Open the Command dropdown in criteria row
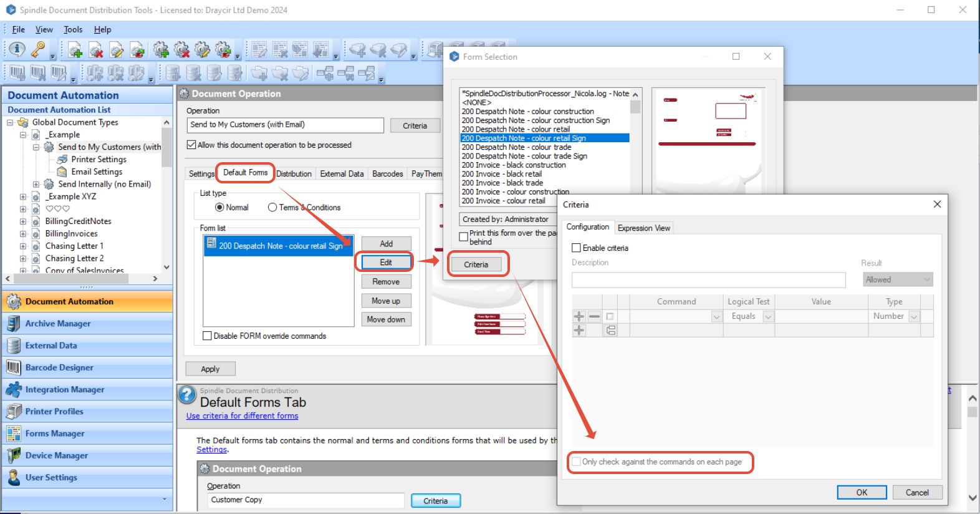The height and width of the screenshot is (514, 980). tap(716, 317)
